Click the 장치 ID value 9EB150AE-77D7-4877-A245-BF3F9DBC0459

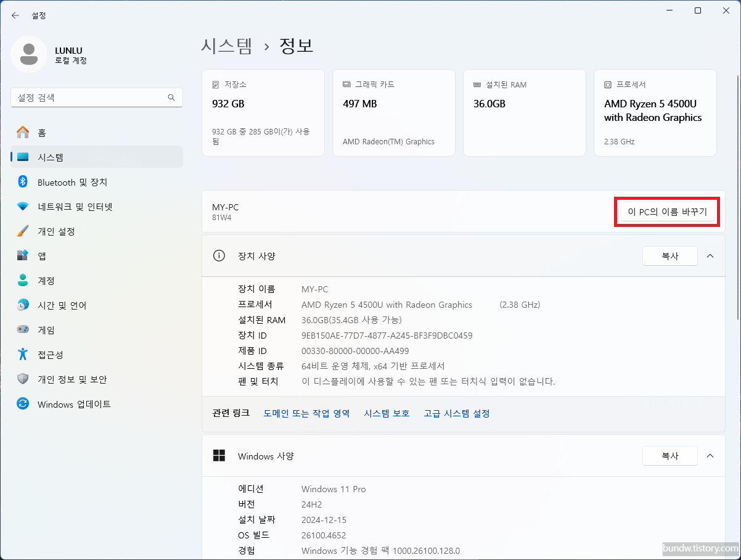pos(387,336)
